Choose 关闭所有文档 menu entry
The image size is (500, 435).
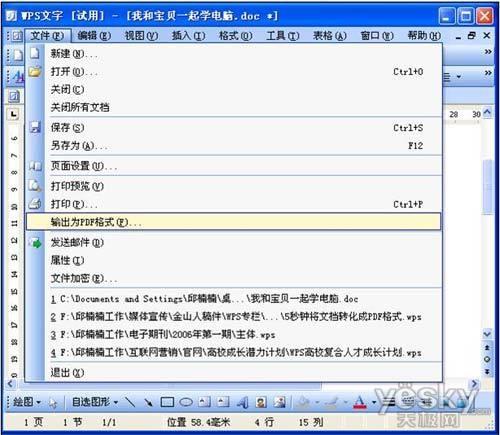234,107
